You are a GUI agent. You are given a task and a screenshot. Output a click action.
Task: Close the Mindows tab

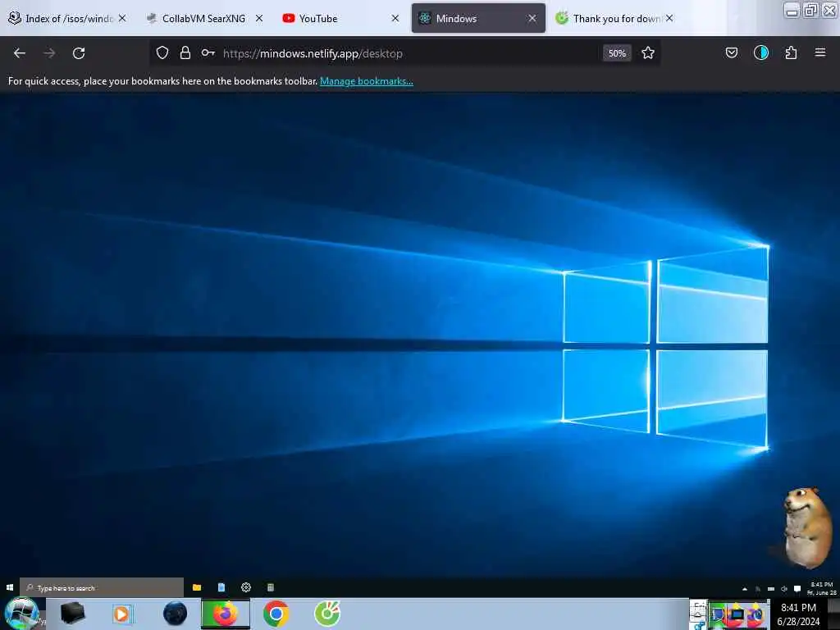532,18
